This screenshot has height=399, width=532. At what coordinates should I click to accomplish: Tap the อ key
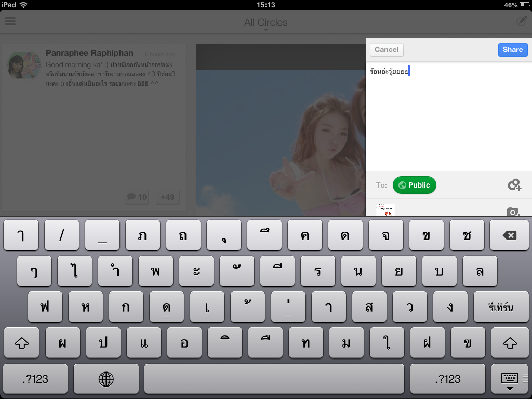(x=184, y=343)
